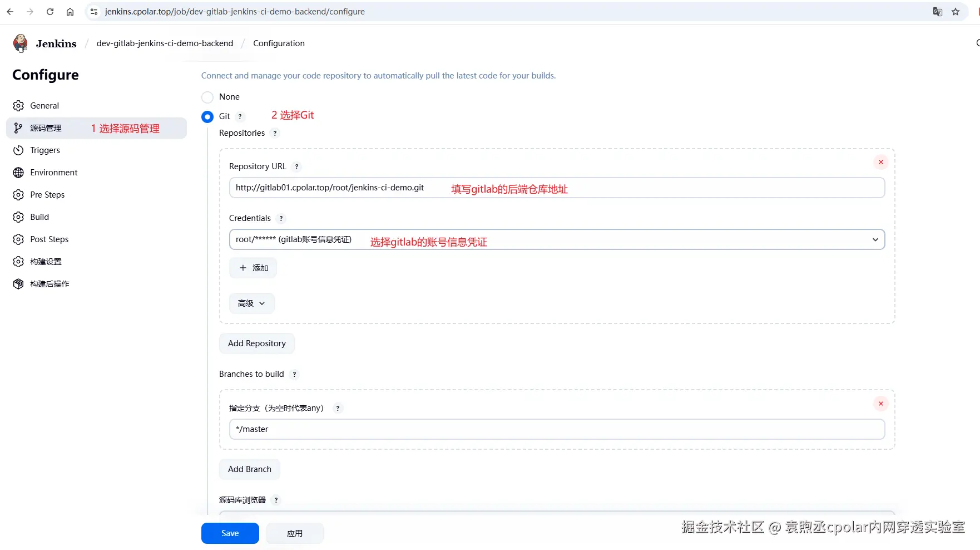
Task: Open the Credentials dropdown
Action: (x=557, y=239)
